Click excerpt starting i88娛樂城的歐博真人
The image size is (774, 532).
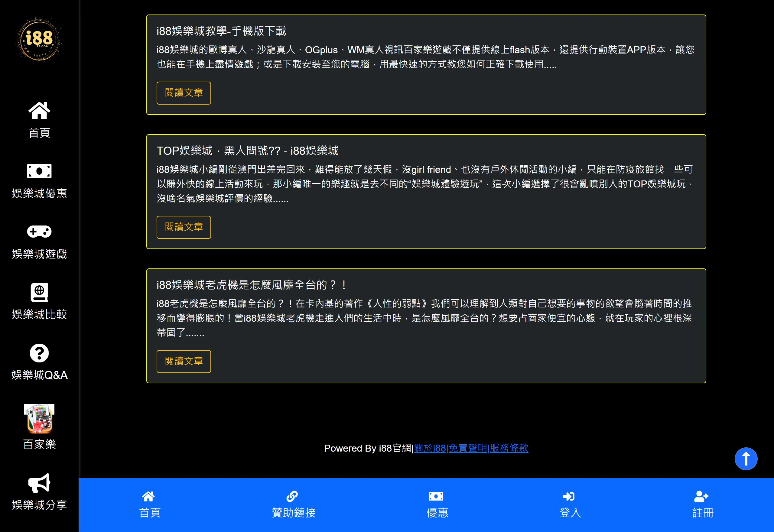(426, 57)
